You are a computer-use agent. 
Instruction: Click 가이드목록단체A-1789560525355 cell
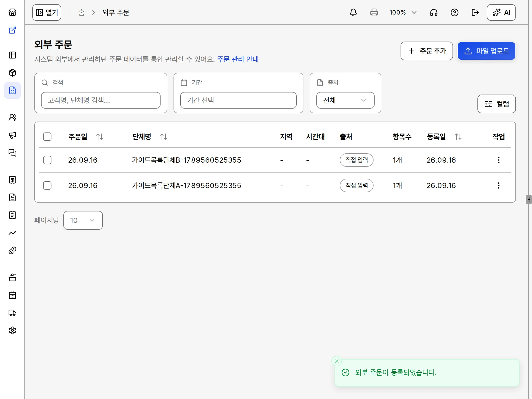pyautogui.click(x=187, y=185)
